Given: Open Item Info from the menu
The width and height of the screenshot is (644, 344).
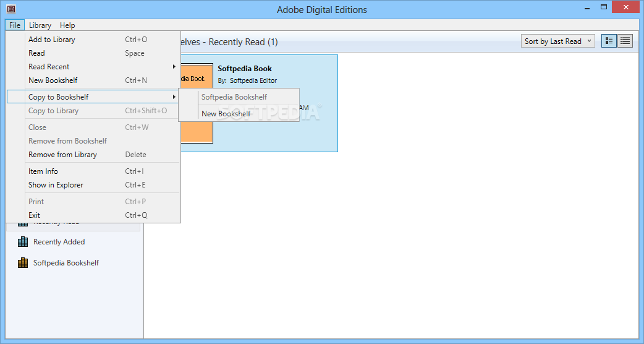Looking at the screenshot, I should (93, 171).
